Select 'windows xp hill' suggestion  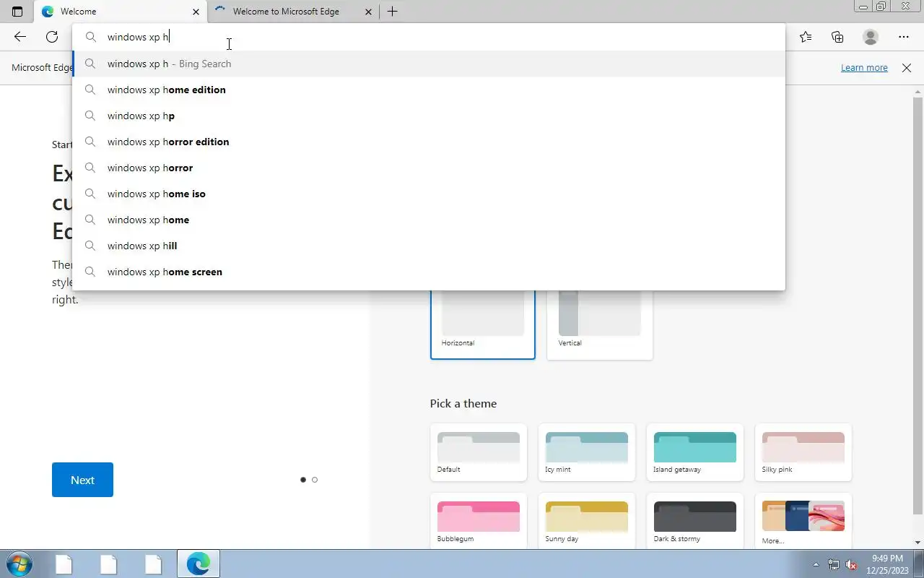429,246
